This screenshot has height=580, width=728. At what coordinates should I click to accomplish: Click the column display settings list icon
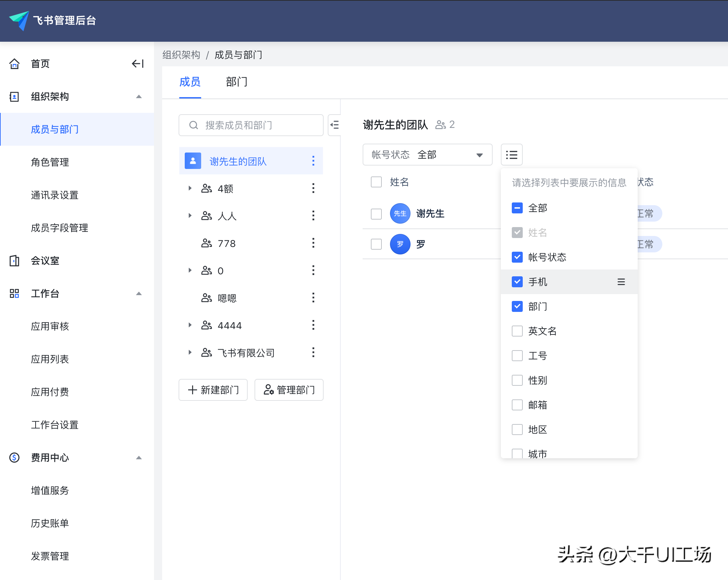[511, 155]
